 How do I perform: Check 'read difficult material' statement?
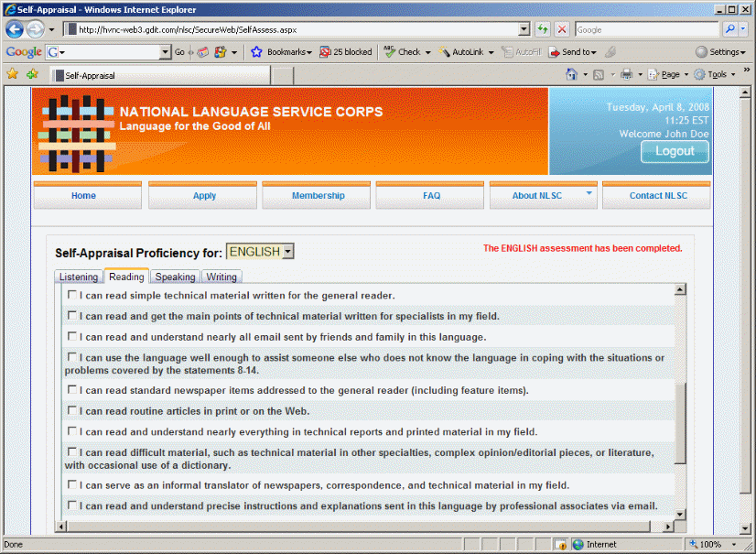tap(71, 451)
